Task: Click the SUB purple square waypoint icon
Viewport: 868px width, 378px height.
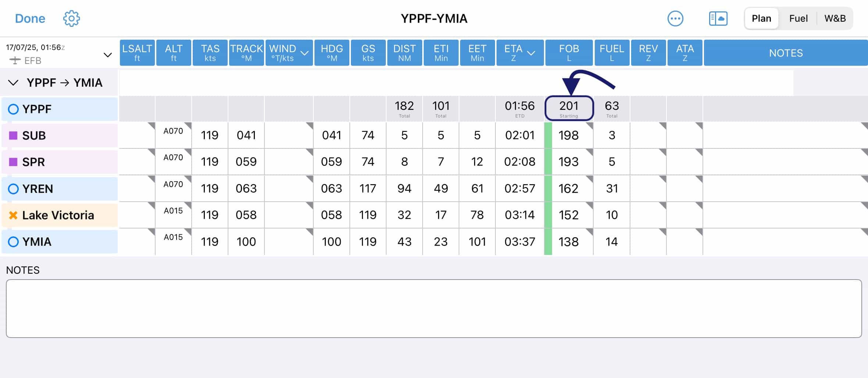Action: (13, 136)
